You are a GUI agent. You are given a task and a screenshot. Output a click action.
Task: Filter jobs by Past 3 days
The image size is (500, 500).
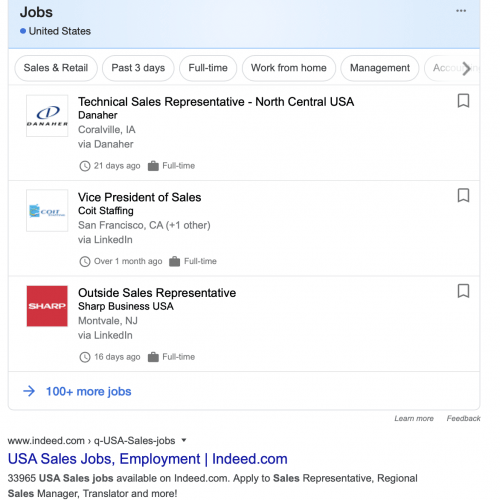(138, 68)
